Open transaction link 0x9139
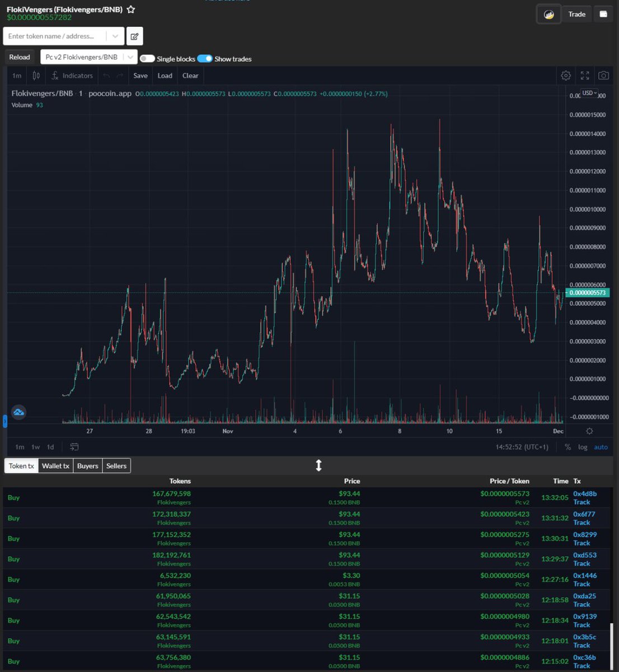The height and width of the screenshot is (672, 619). point(585,616)
